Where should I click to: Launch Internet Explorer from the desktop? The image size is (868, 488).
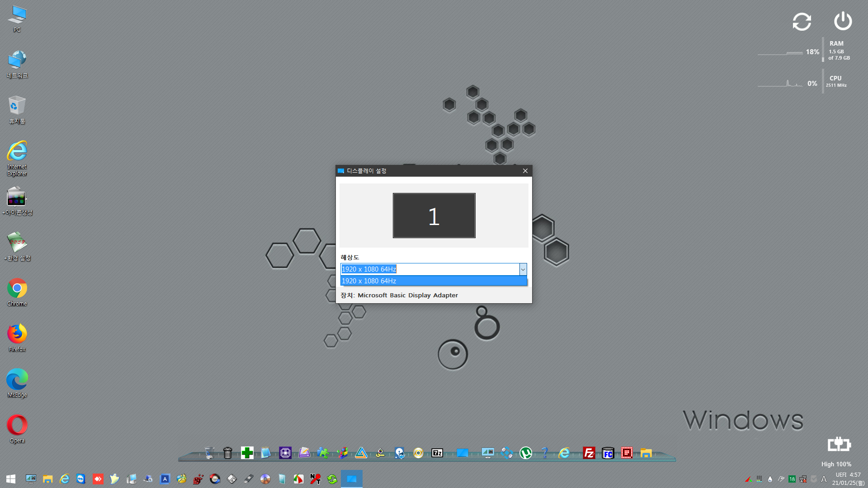17,158
